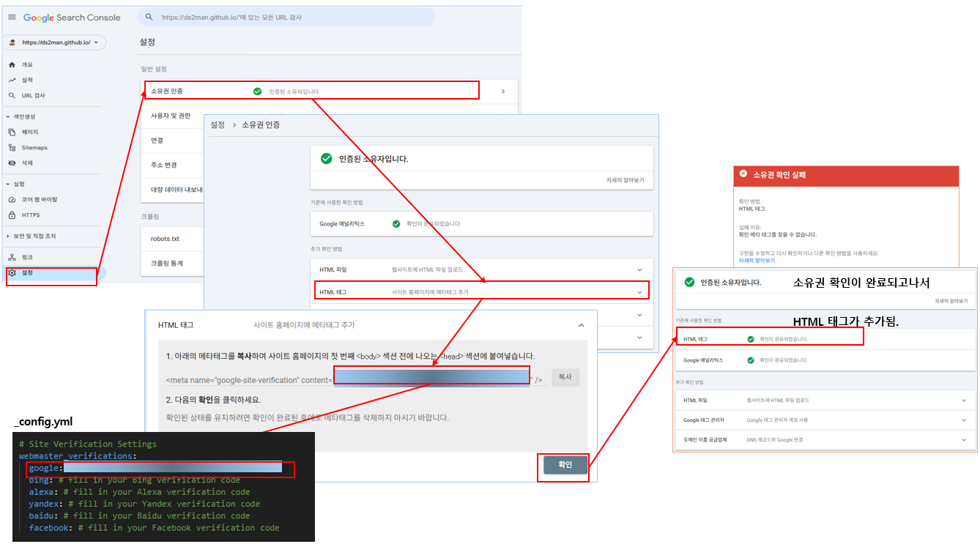Click the 복사 button

pyautogui.click(x=565, y=378)
